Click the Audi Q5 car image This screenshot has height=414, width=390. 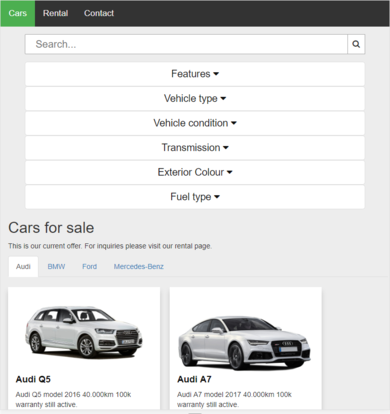(84, 331)
